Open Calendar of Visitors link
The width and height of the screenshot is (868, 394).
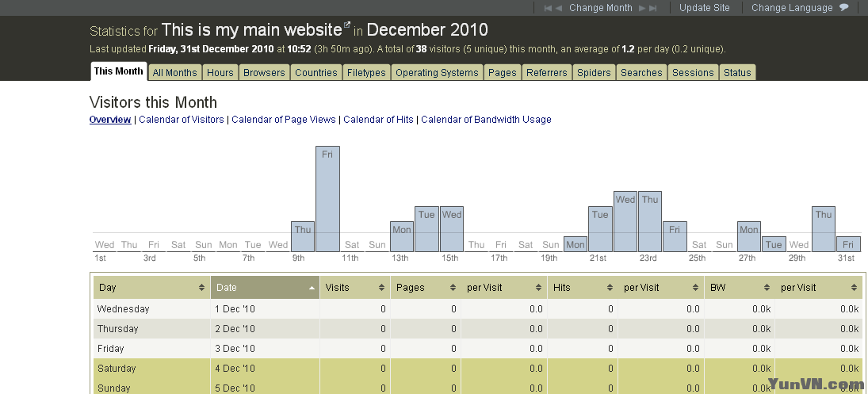click(182, 120)
